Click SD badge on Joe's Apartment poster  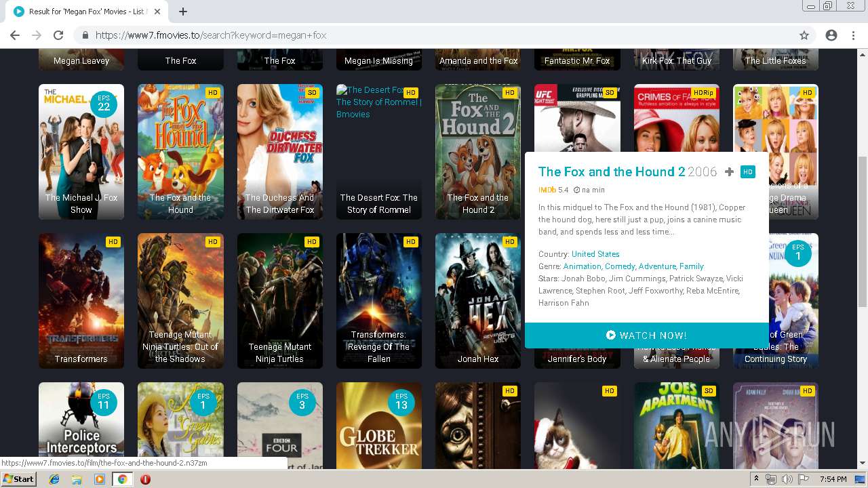click(x=709, y=391)
